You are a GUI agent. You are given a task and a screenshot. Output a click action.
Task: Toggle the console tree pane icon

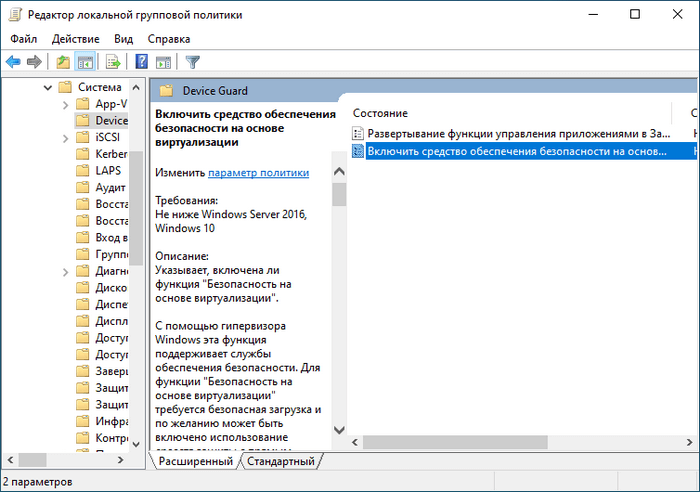click(85, 62)
